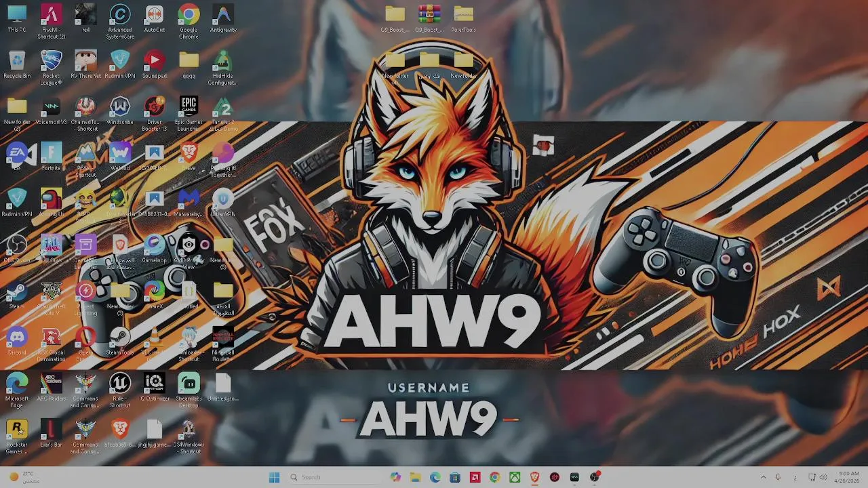Open the Steam desktop shortcut
868x488 pixels.
[x=17, y=296]
